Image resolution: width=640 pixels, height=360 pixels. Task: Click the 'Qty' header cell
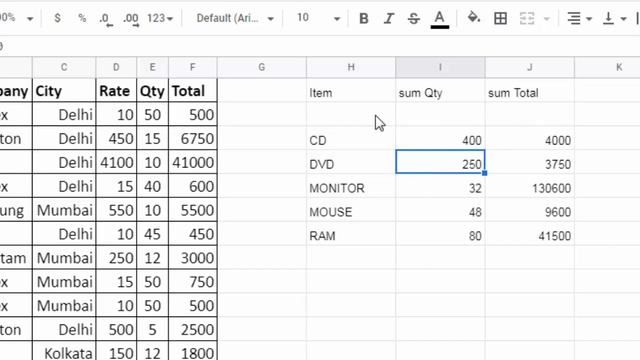point(153,91)
